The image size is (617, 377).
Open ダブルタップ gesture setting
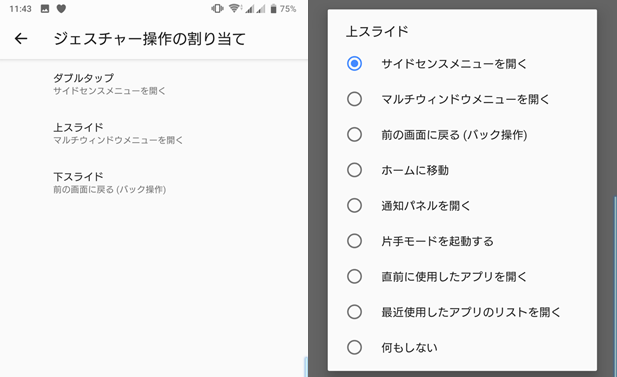tap(153, 84)
